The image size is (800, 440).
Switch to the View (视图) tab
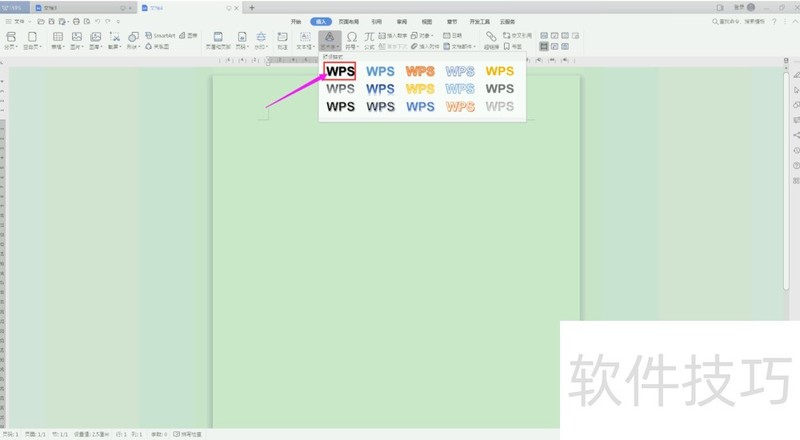pyautogui.click(x=427, y=21)
